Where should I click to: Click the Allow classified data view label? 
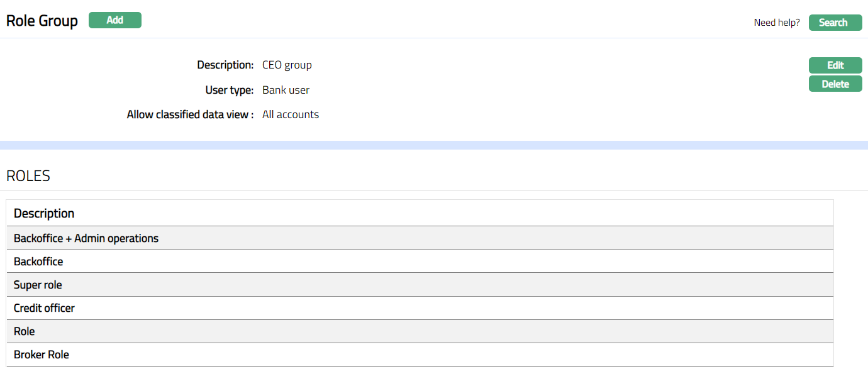pos(190,114)
